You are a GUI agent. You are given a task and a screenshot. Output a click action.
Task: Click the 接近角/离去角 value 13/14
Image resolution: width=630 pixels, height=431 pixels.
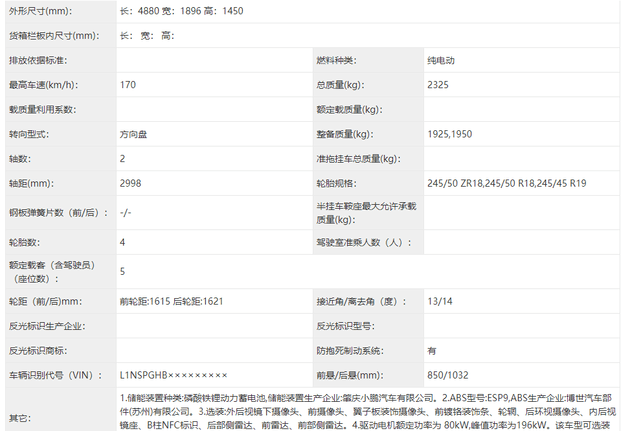(x=440, y=301)
